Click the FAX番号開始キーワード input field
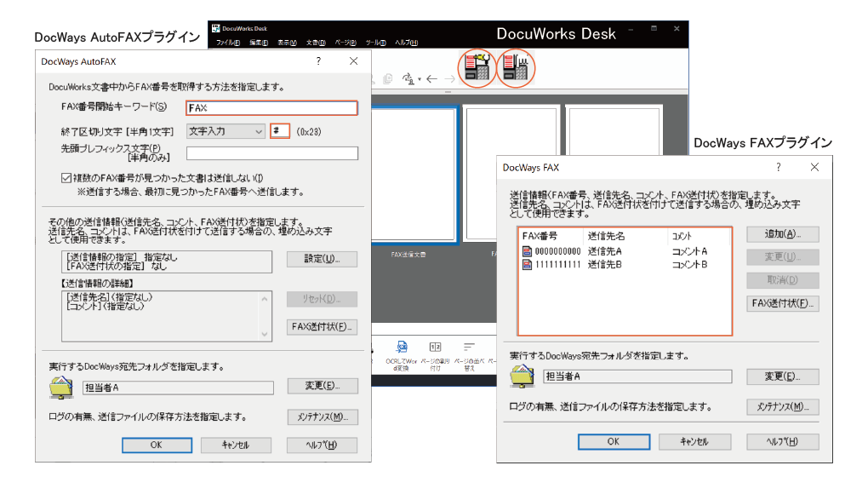Screen dimensions: 868x477 (x=271, y=107)
